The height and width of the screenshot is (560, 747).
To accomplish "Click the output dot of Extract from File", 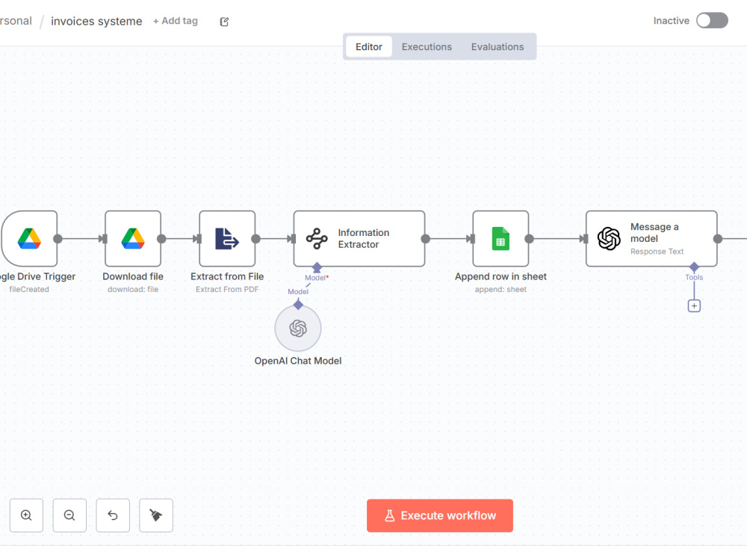I will point(255,239).
